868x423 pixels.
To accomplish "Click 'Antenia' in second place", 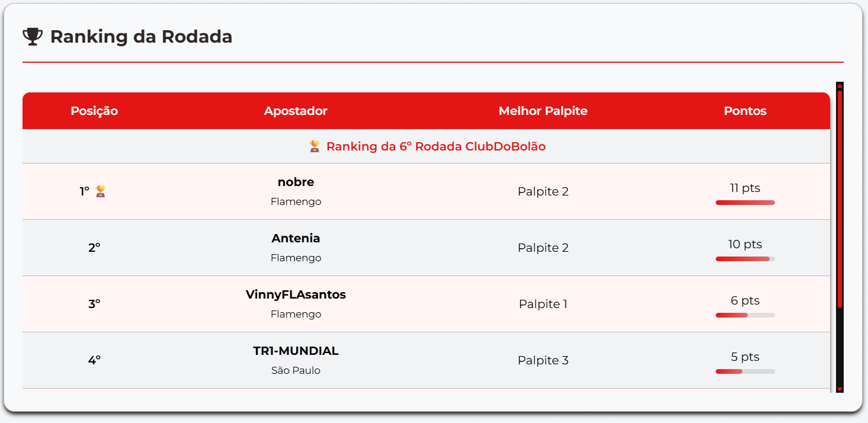I will click(296, 238).
